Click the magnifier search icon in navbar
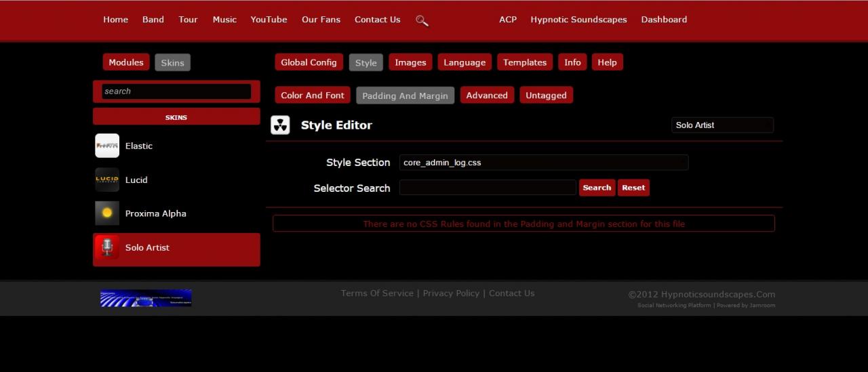 click(422, 20)
